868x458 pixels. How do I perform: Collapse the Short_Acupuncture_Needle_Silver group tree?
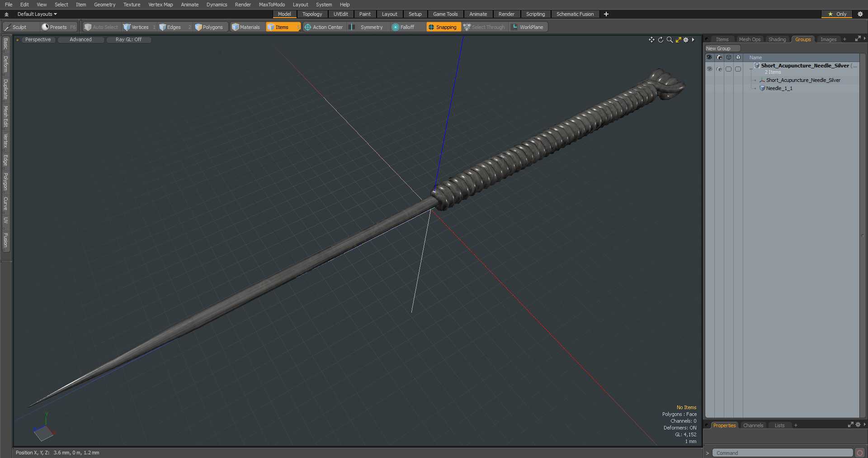click(751, 69)
